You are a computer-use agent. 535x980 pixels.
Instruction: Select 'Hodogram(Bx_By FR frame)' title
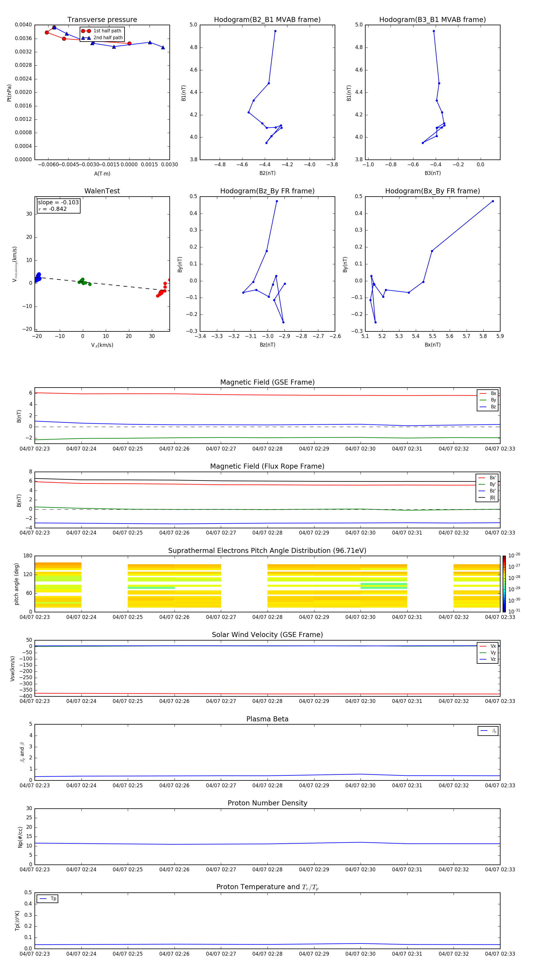pyautogui.click(x=432, y=191)
